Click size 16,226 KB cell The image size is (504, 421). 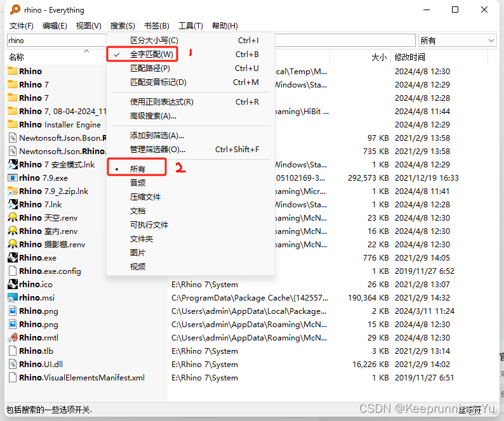coord(371,364)
